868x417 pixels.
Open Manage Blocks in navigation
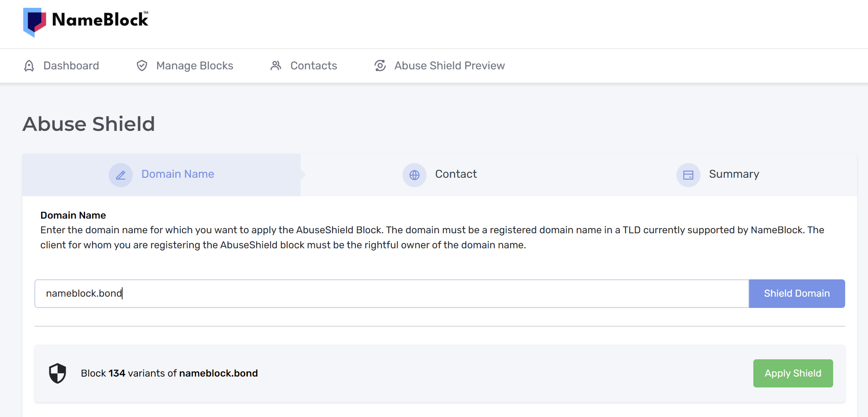pos(185,66)
